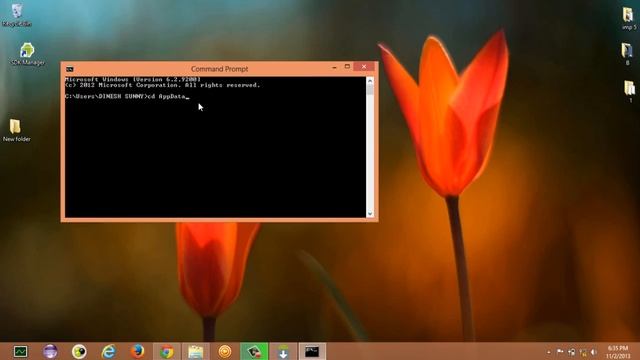640x360 pixels.
Task: Open the download manager taskbar icon
Action: (283, 351)
